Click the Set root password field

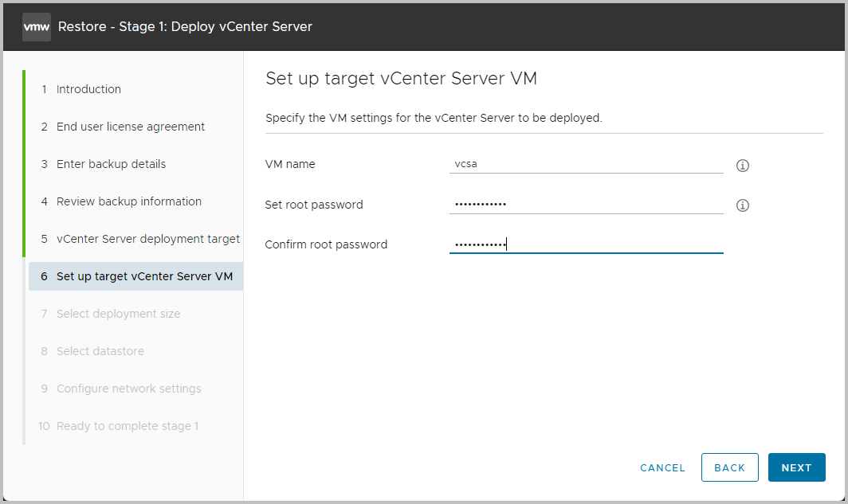point(587,204)
